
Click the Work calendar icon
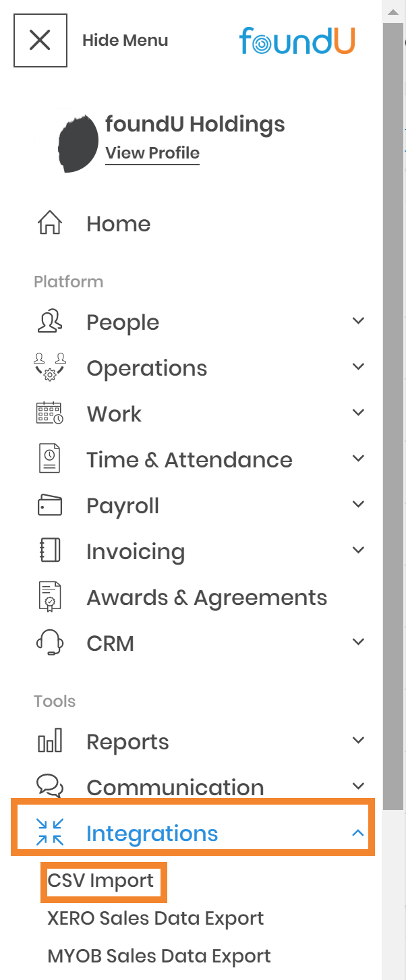pyautogui.click(x=49, y=413)
